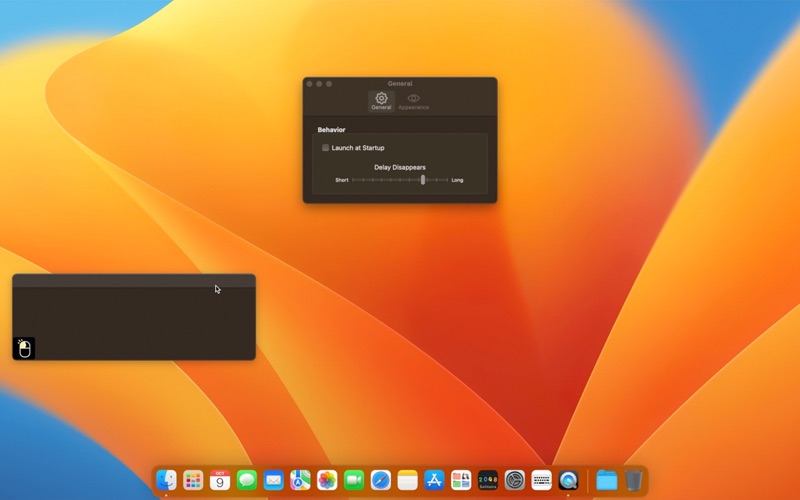This screenshot has height=500, width=800.
Task: Open the Mail app icon
Action: (x=273, y=480)
